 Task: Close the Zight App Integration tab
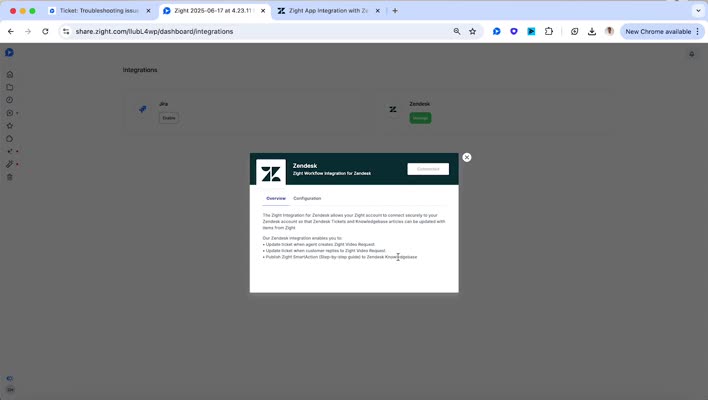pos(377,10)
